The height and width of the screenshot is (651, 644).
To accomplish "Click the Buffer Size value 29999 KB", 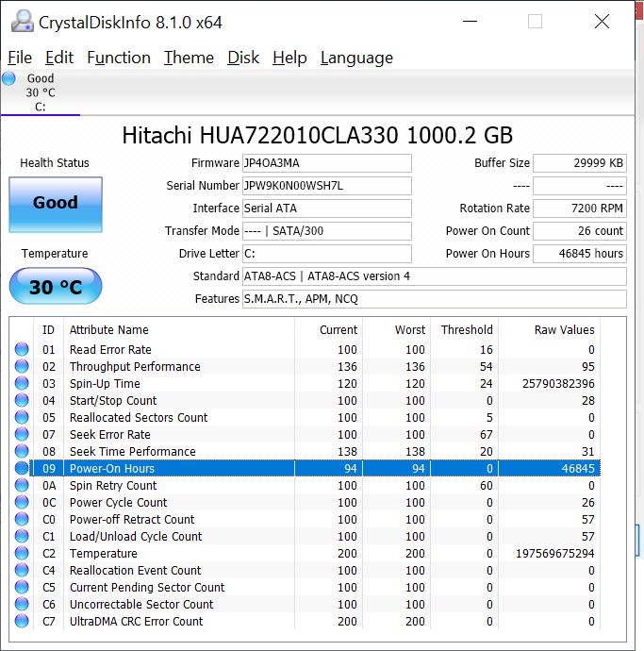I will pos(580,163).
